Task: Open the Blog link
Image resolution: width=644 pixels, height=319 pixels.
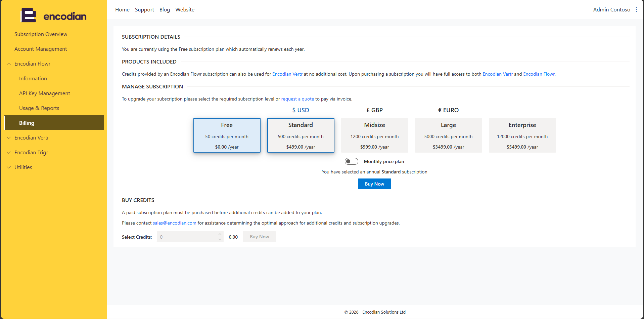Action: click(165, 10)
